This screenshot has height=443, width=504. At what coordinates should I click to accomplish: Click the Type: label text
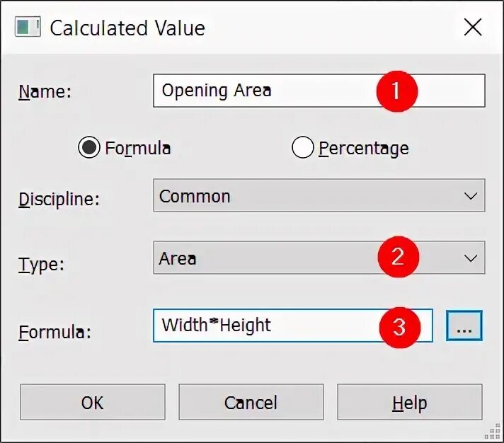[42, 265]
